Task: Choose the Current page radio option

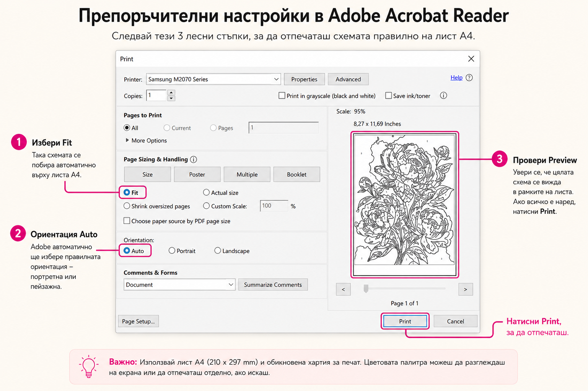Action: click(x=167, y=128)
